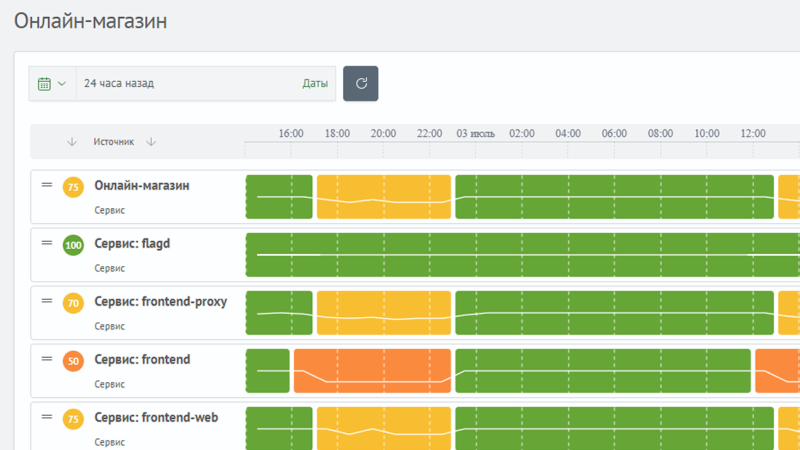Grab the drag handle of frontend-web row
This screenshot has width=800, height=450.
tap(46, 417)
